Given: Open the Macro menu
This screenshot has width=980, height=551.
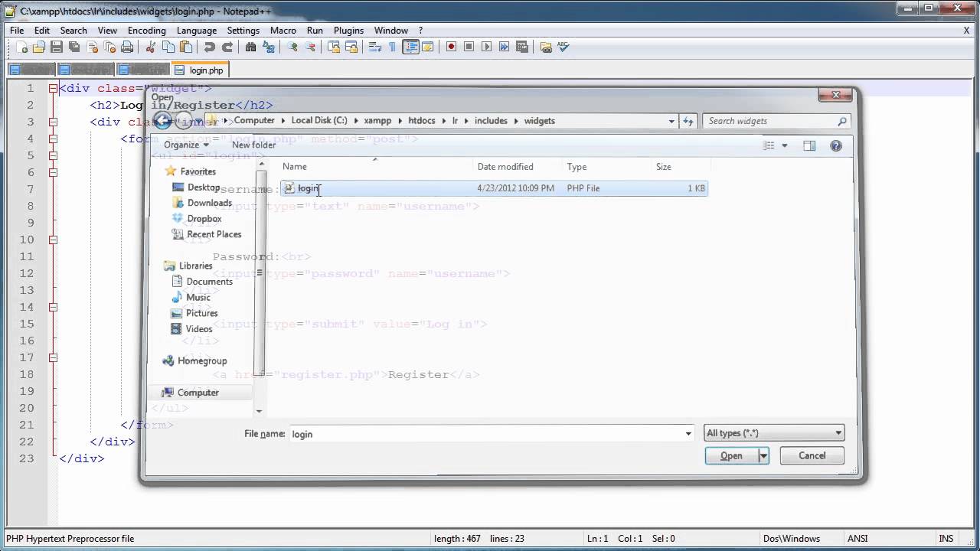Looking at the screenshot, I should 283,31.
